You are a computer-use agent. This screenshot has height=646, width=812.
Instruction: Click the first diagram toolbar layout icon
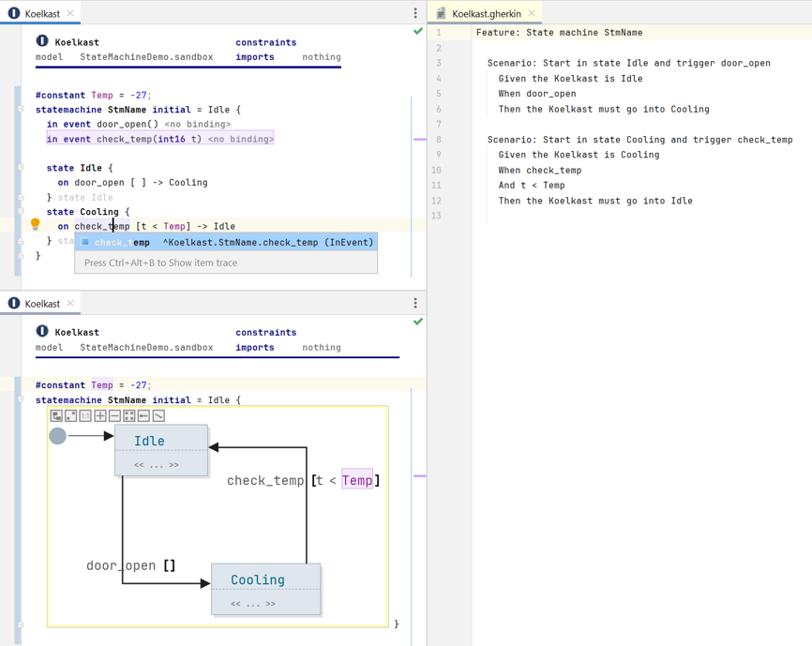56,415
